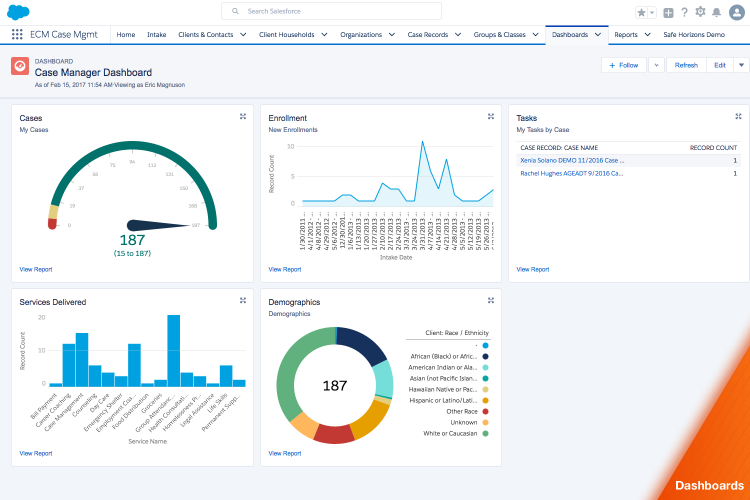Open the Intake tab
Screen dimensions: 750x500
156,34
